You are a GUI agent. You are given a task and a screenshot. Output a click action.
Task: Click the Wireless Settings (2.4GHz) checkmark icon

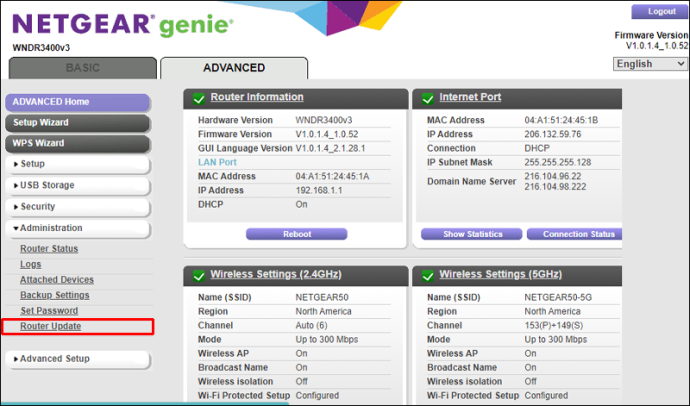199,276
